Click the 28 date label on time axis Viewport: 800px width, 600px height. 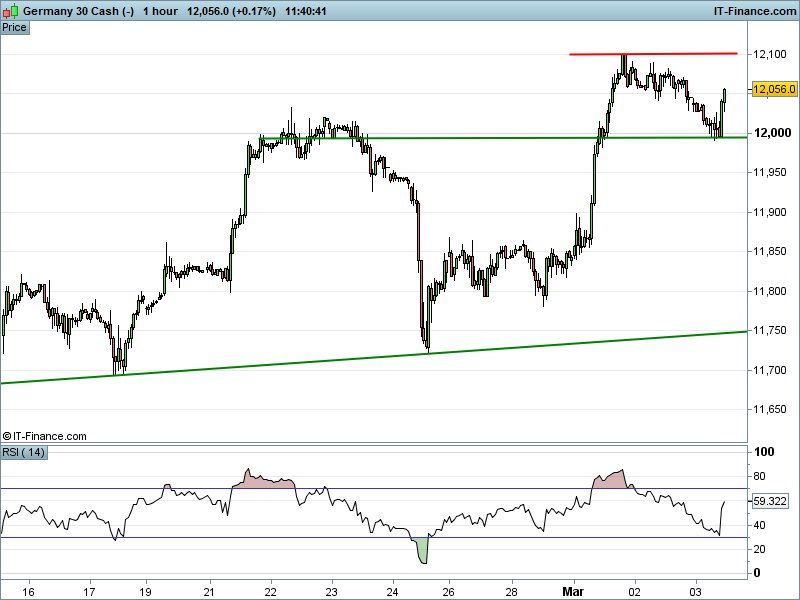(512, 592)
